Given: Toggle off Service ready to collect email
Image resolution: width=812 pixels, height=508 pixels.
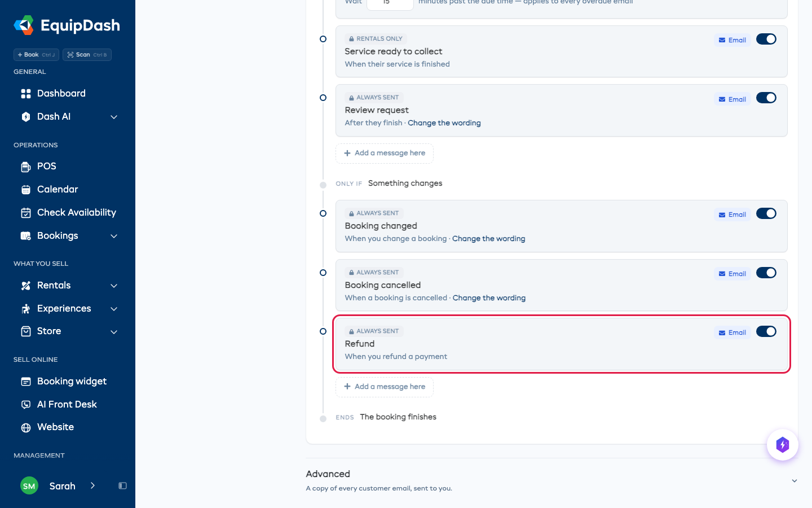Looking at the screenshot, I should point(766,39).
